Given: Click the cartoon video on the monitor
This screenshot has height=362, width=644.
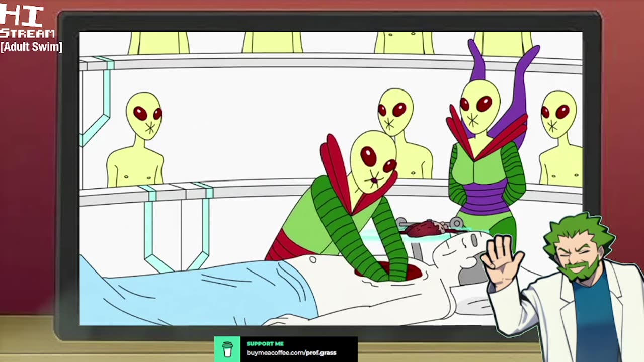Looking at the screenshot, I should coord(331,178).
